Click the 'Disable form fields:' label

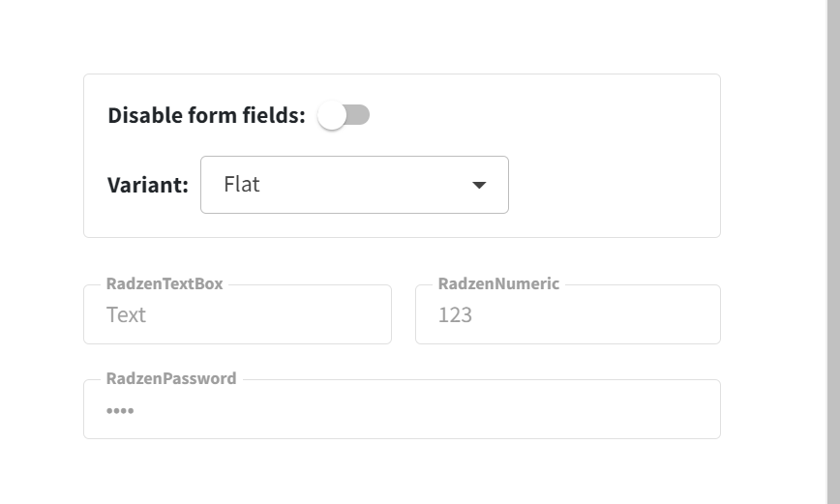(206, 116)
